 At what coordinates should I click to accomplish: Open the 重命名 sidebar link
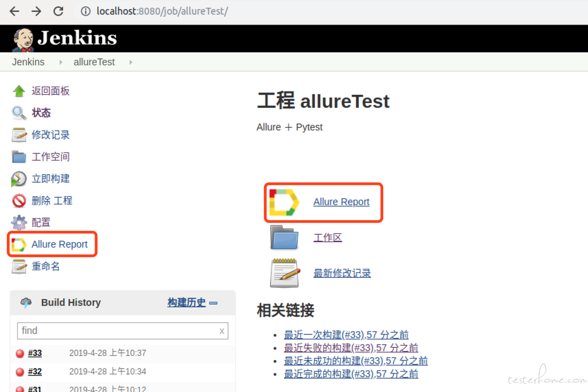pyautogui.click(x=46, y=266)
